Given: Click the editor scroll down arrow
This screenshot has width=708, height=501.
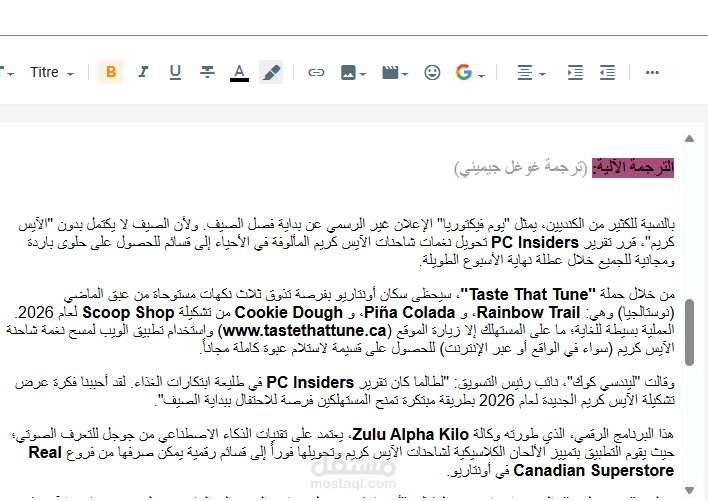Looking at the screenshot, I should click(x=689, y=490).
